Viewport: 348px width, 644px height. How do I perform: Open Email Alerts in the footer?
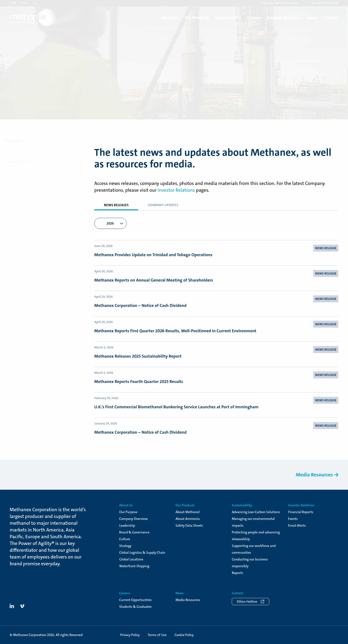[297, 525]
